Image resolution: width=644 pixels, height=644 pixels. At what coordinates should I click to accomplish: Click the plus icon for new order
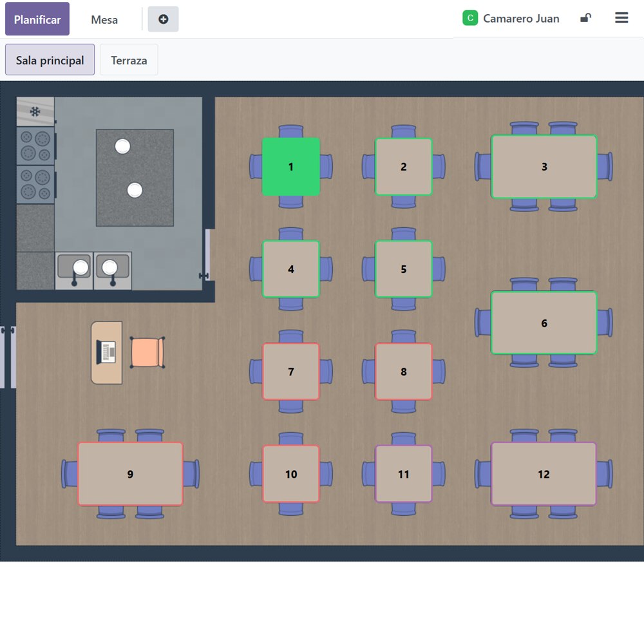coord(163,19)
